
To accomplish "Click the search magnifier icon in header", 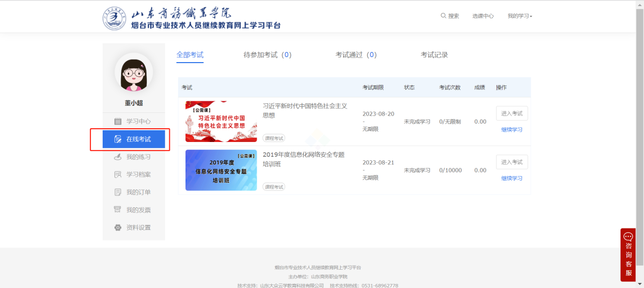I will point(443,16).
